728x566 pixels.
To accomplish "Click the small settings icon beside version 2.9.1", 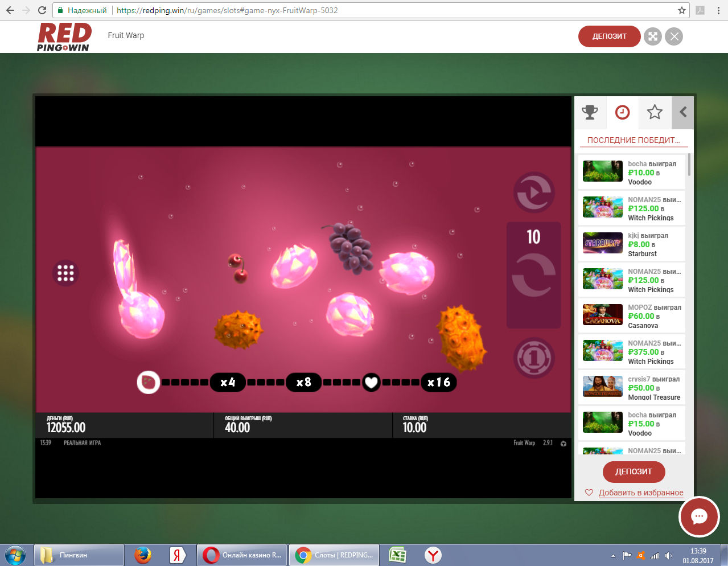I will (564, 444).
